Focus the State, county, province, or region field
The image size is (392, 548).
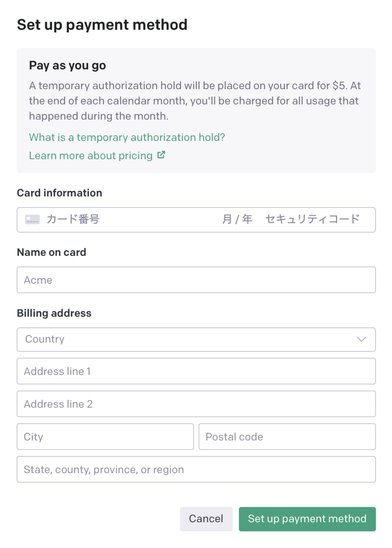click(196, 469)
